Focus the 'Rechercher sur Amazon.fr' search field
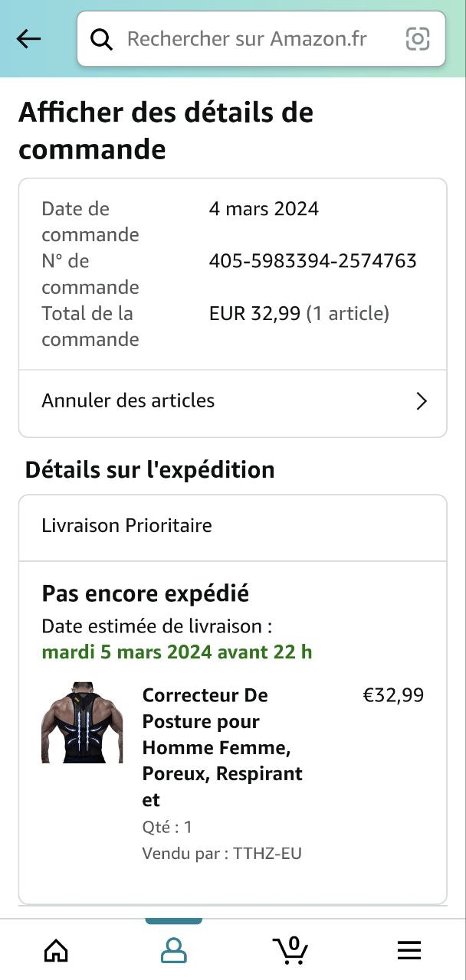 (247, 39)
